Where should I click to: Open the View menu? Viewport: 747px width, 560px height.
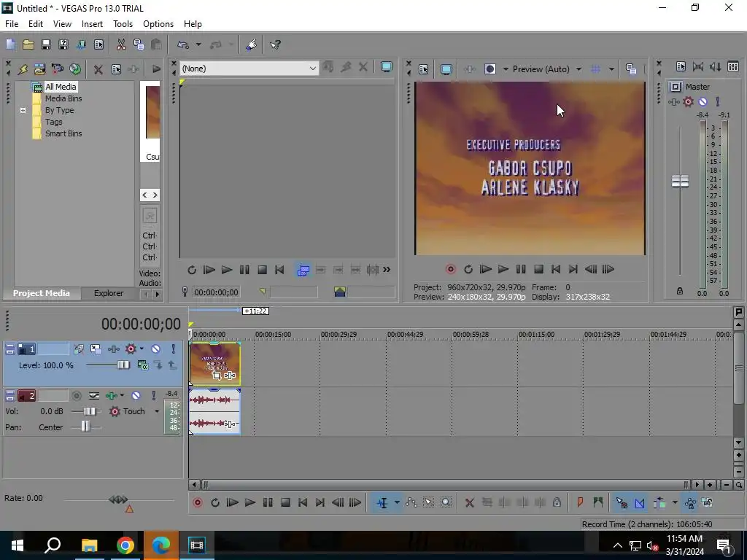(x=62, y=24)
